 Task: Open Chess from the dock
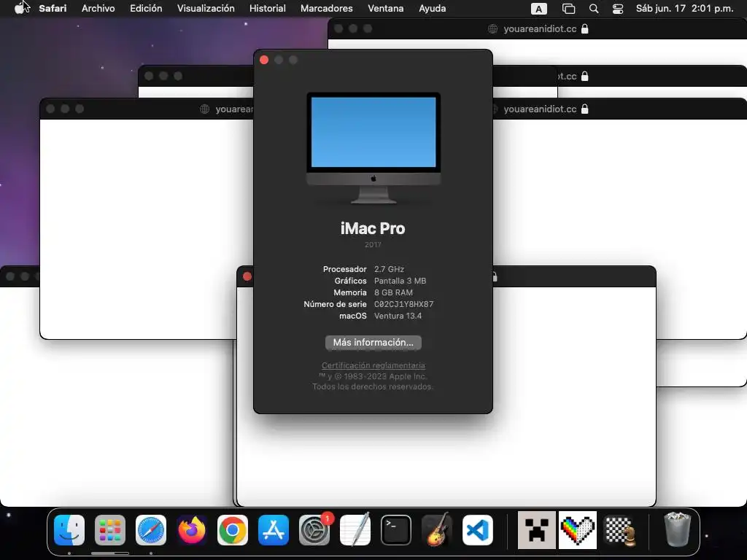tap(619, 530)
